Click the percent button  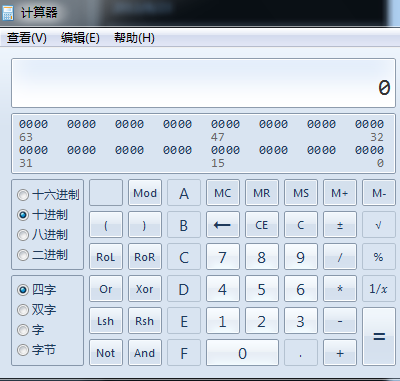coord(379,257)
